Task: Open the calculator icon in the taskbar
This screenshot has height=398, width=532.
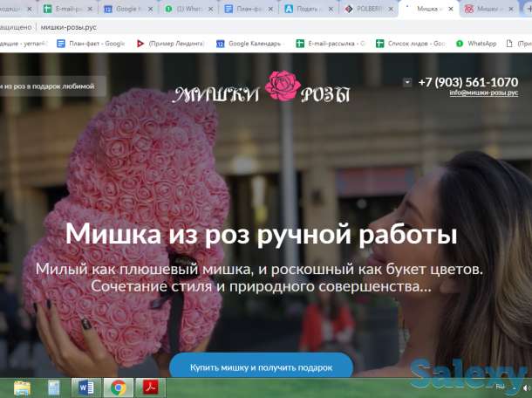Action: coord(53,388)
